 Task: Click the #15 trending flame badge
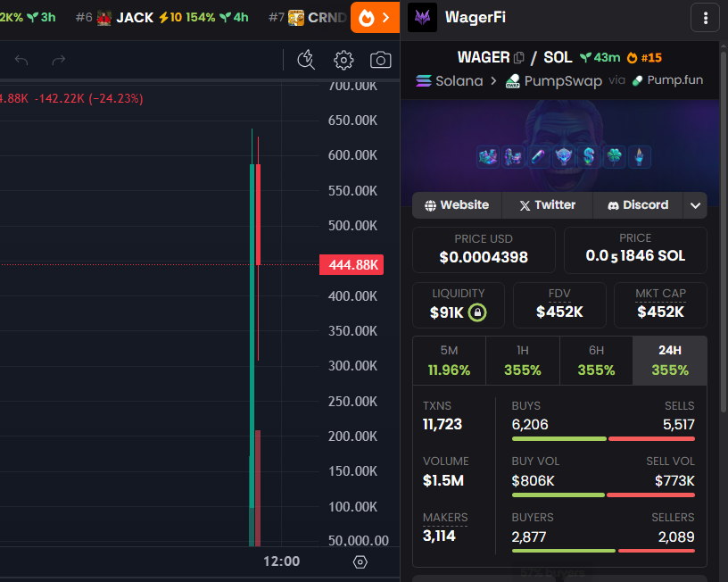[x=644, y=58]
